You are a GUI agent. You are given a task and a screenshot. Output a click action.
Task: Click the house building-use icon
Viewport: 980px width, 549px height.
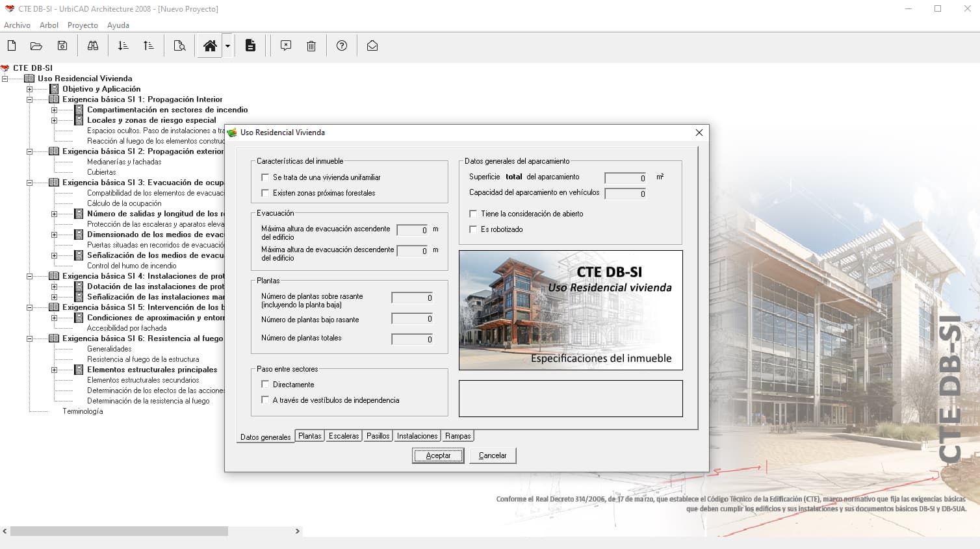pos(210,45)
